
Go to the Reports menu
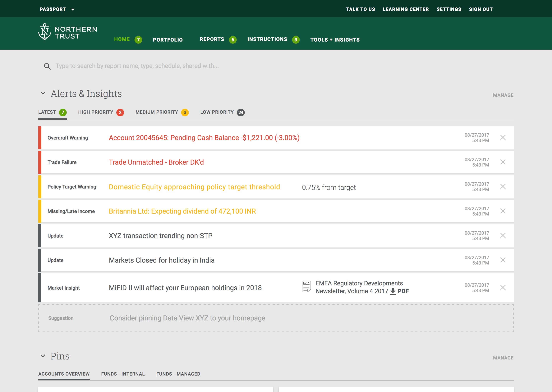tap(212, 39)
